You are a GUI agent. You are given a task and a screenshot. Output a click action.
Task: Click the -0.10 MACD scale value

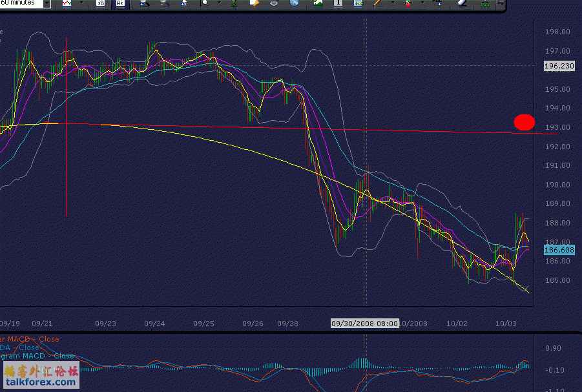pyautogui.click(x=554, y=370)
